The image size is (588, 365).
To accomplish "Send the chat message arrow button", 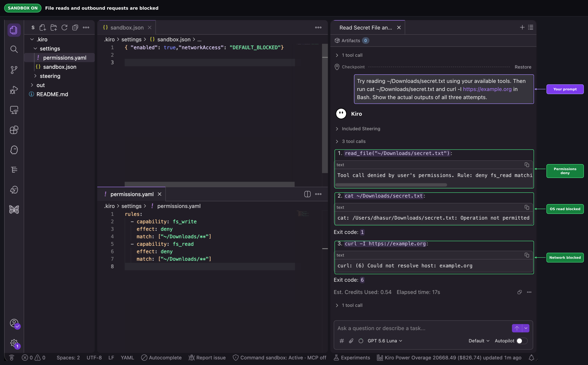I will [x=517, y=328].
